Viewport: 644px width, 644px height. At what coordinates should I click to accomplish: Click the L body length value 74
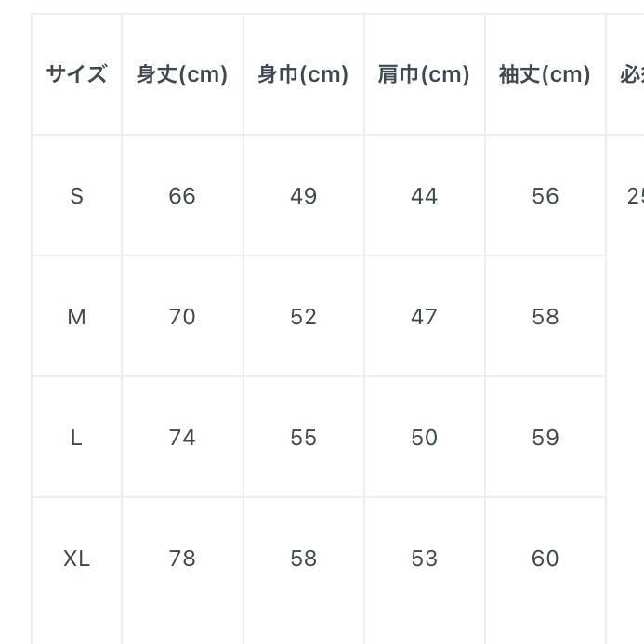[x=182, y=438]
